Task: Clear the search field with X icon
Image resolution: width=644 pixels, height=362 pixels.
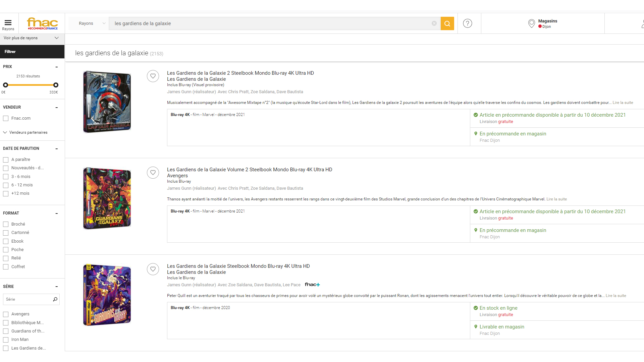Action: [434, 23]
